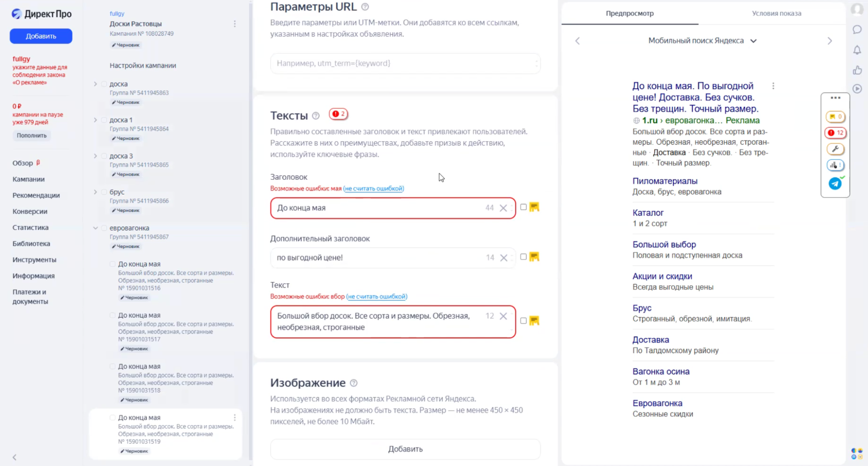
Task: Expand the доска 3 group tree node
Action: coord(95,156)
